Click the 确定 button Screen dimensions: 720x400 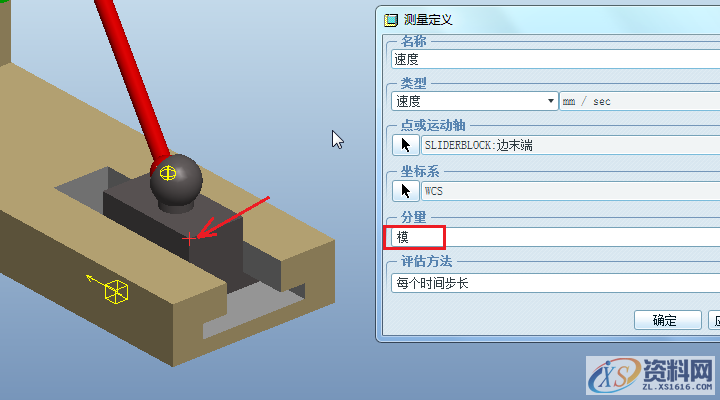tap(667, 320)
